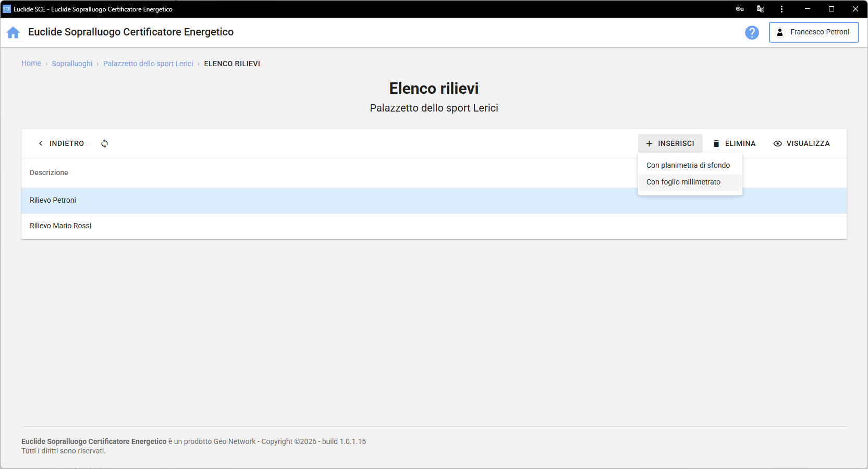Click Visualizza with the eye icon

coord(801,143)
